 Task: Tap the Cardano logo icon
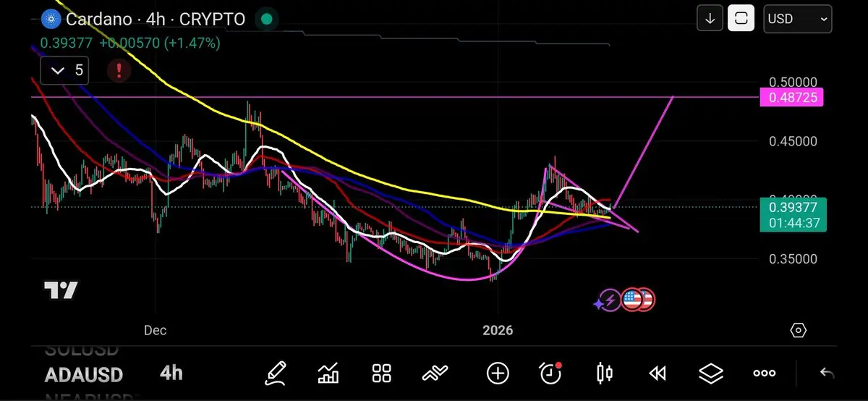click(50, 19)
